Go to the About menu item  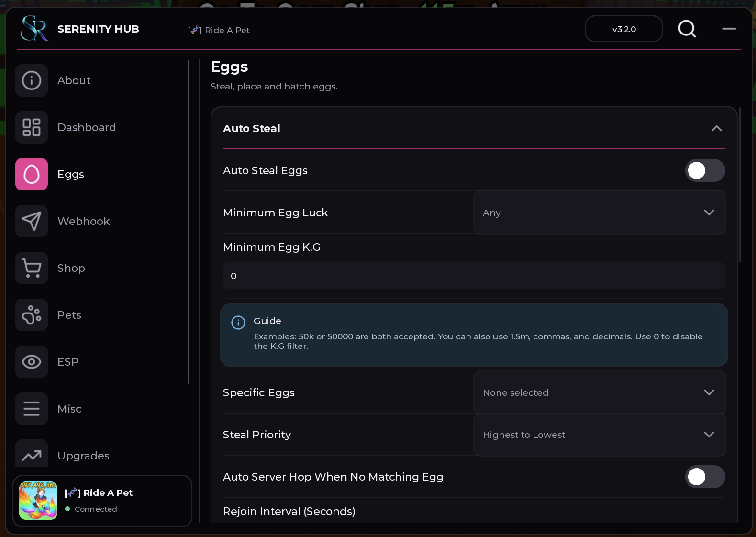coord(74,80)
